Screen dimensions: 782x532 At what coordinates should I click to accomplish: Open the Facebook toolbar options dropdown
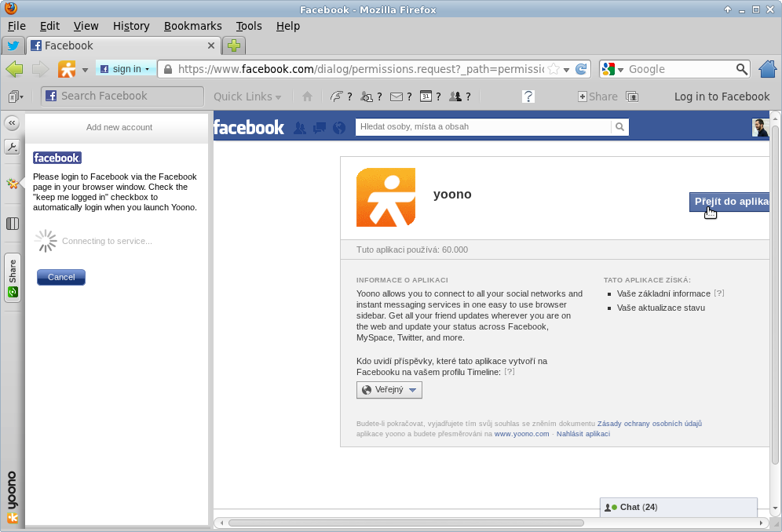click(16, 97)
